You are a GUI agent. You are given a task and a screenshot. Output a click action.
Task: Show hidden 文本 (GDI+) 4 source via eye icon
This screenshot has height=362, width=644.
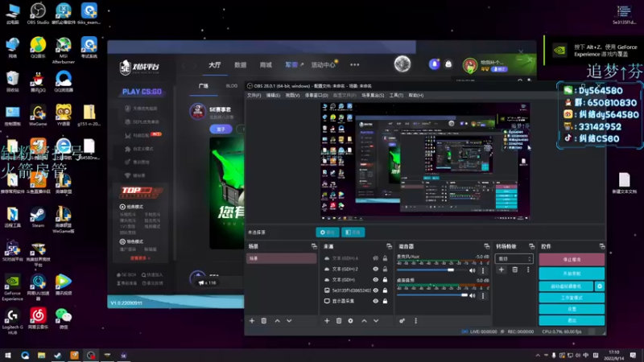375,258
